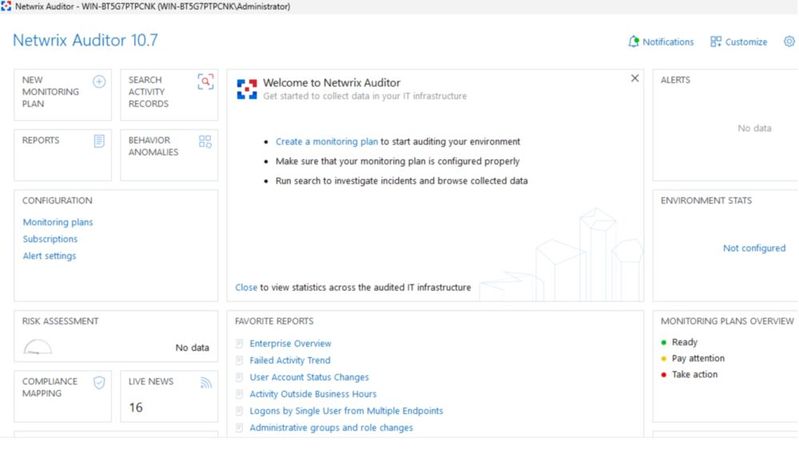Screen dimensions: 799x450
Task: Click the Customize label in header
Action: pyautogui.click(x=746, y=42)
